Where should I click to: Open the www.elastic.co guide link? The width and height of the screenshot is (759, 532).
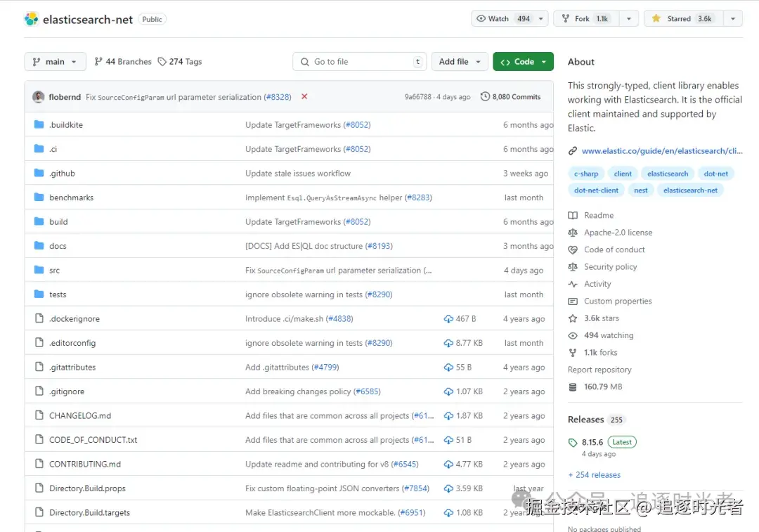tap(662, 151)
